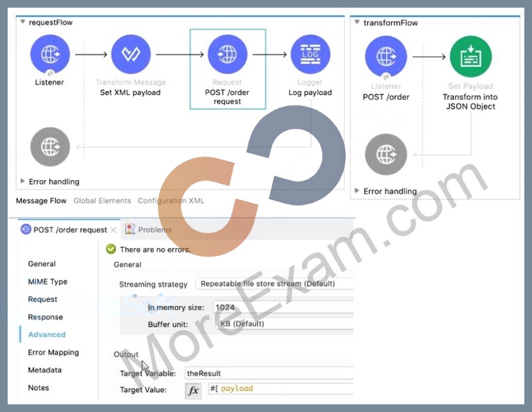The image size is (532, 412).
Task: Click the fx expression mode button
Action: 193,390
